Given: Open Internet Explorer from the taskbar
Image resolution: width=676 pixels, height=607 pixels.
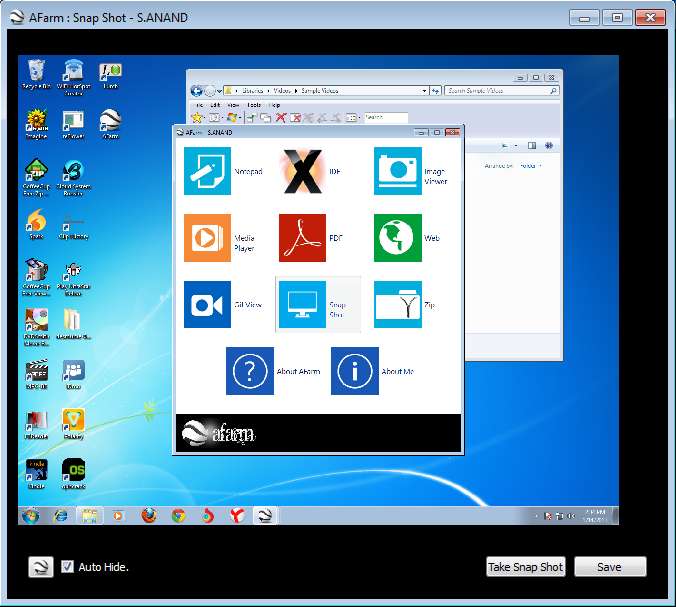Looking at the screenshot, I should [60, 516].
